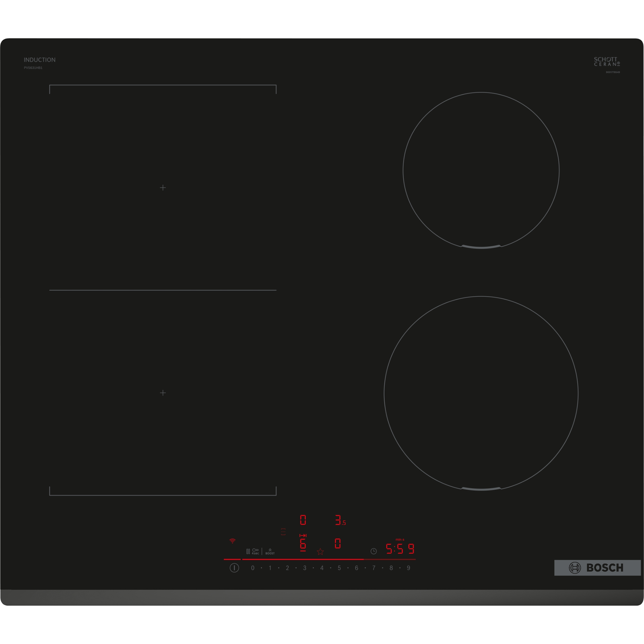Touch the center cross of the rear left flex zone
The height and width of the screenshot is (644, 644).
coord(163,188)
